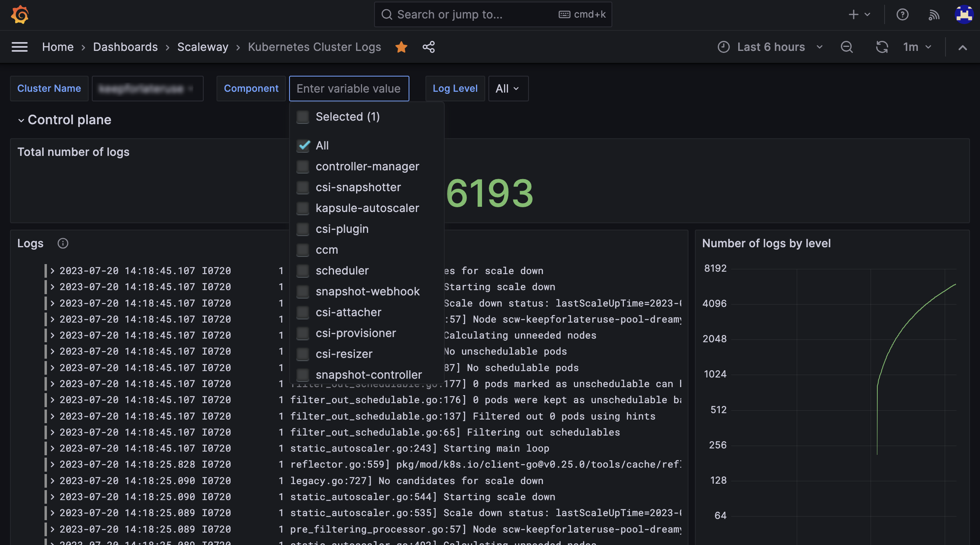Click the refresh dashboard icon
This screenshot has height=545, width=980.
pos(882,47)
